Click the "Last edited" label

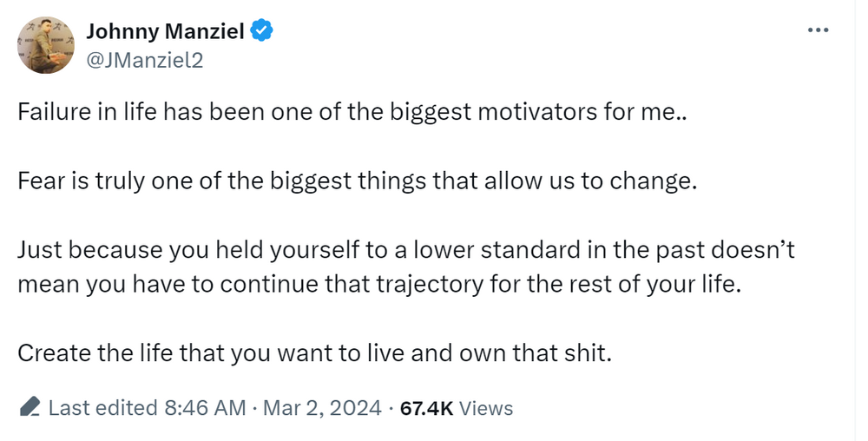[x=102, y=408]
